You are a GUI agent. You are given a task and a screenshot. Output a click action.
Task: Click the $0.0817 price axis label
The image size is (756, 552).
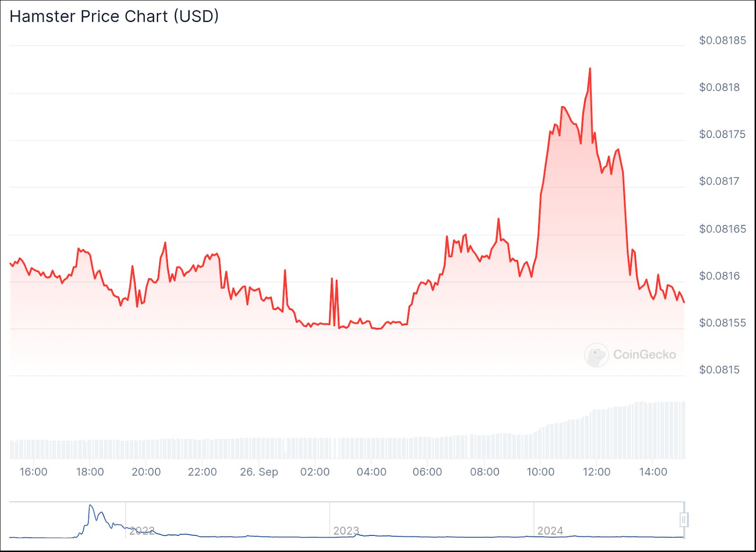719,181
